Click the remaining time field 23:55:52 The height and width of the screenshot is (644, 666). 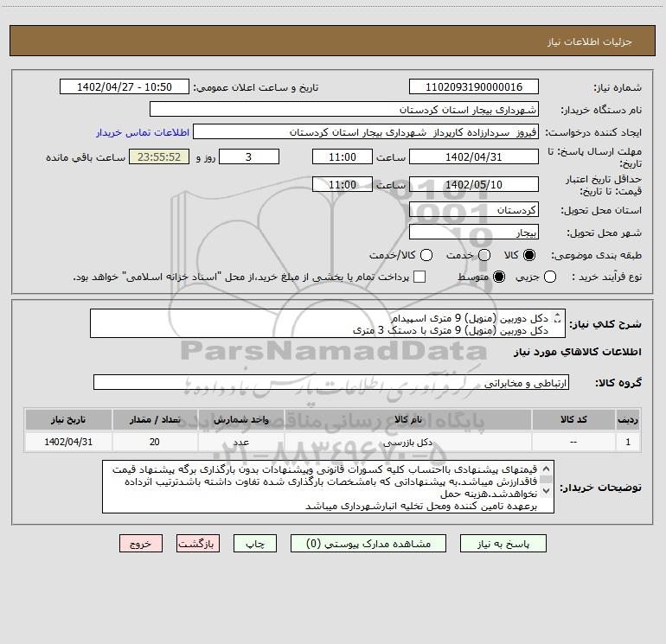pos(159,156)
